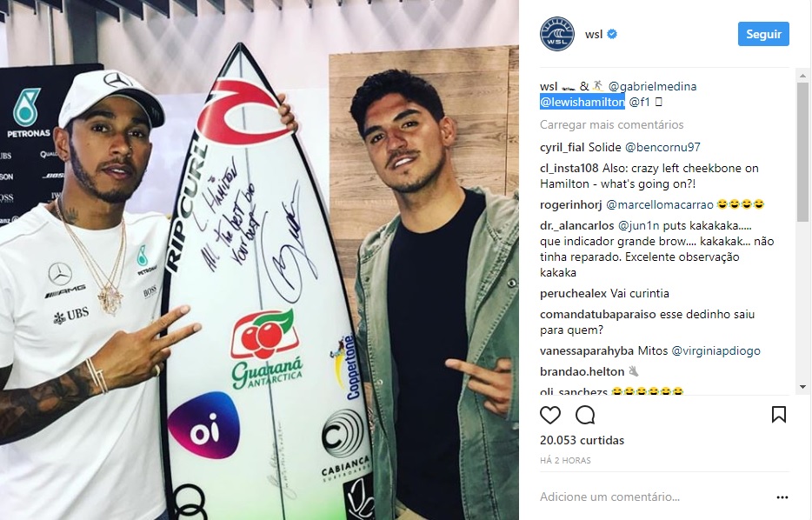View the 20.053 curtidas likes list
The image size is (812, 520).
point(582,440)
